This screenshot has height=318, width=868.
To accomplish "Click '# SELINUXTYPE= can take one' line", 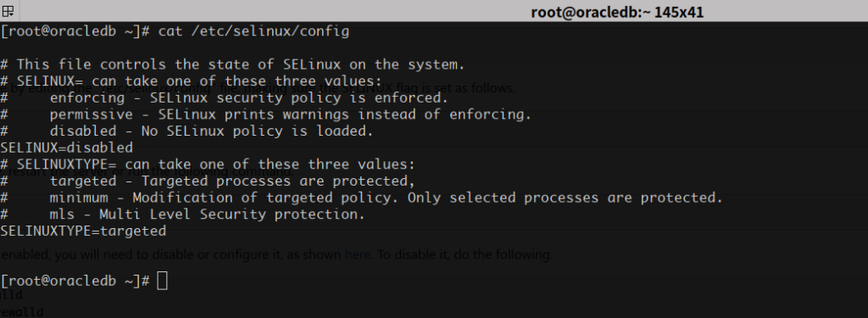I will coord(208,165).
